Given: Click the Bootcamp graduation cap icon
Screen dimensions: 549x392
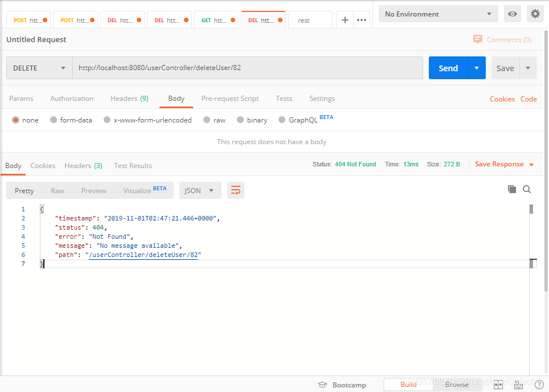Looking at the screenshot, I should point(322,385).
